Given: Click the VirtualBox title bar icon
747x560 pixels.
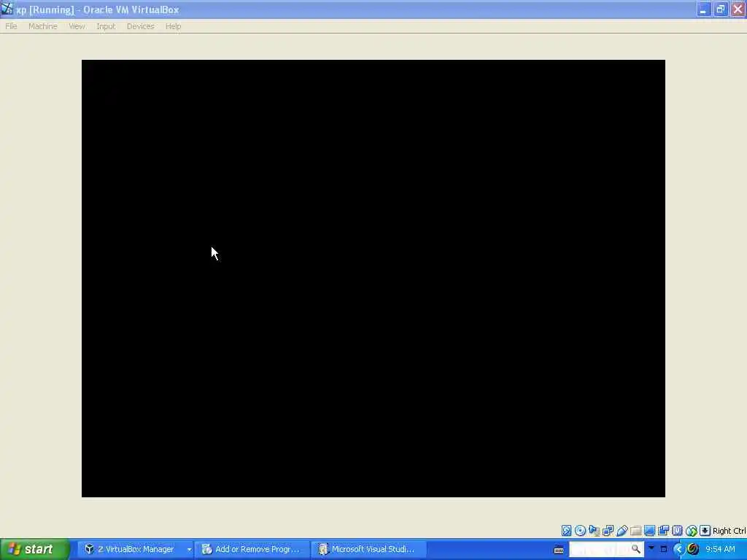Looking at the screenshot, I should [7, 9].
